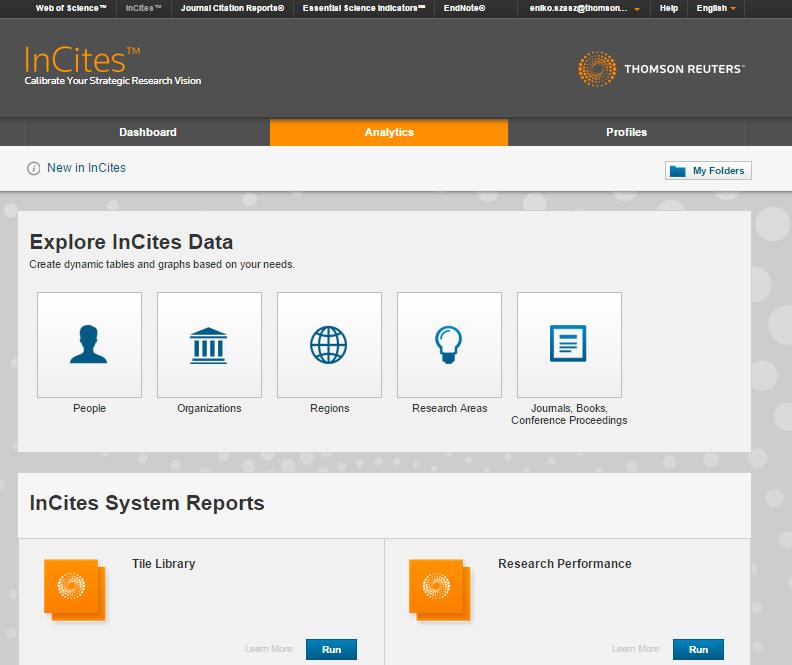Open Web of Science from top bar
The width and height of the screenshot is (792, 665).
pos(71,8)
